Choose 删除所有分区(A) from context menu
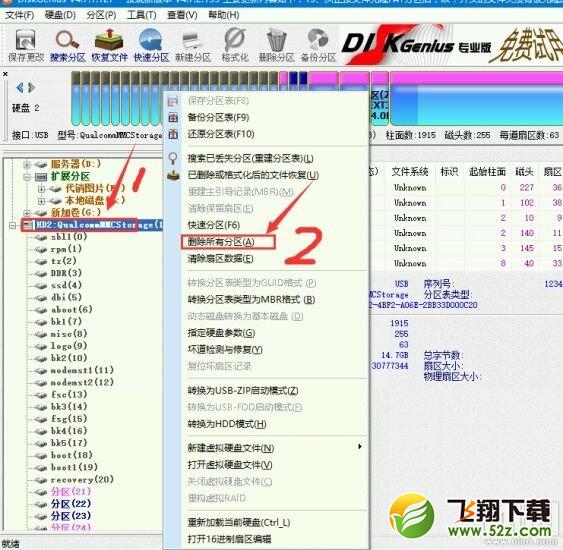 click(x=221, y=242)
